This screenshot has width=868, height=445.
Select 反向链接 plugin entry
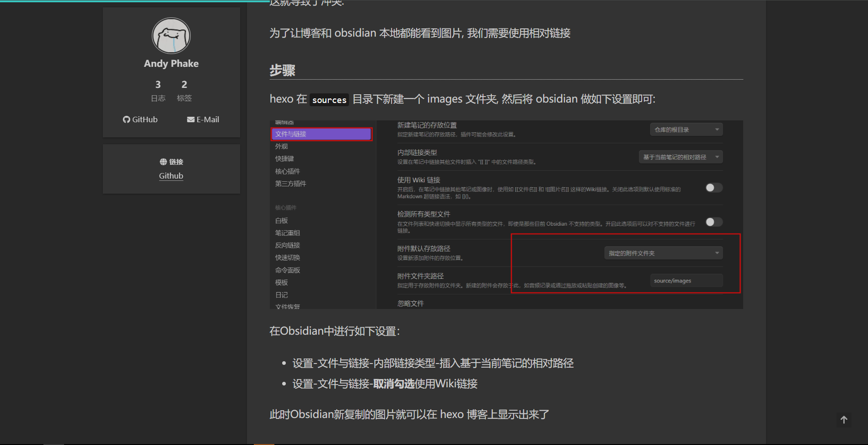pos(288,245)
